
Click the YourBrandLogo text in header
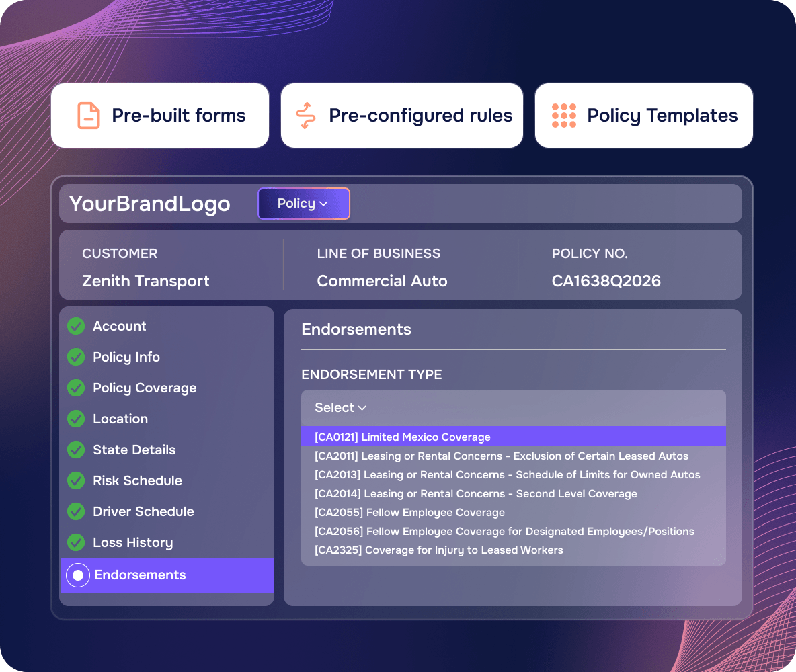point(150,204)
